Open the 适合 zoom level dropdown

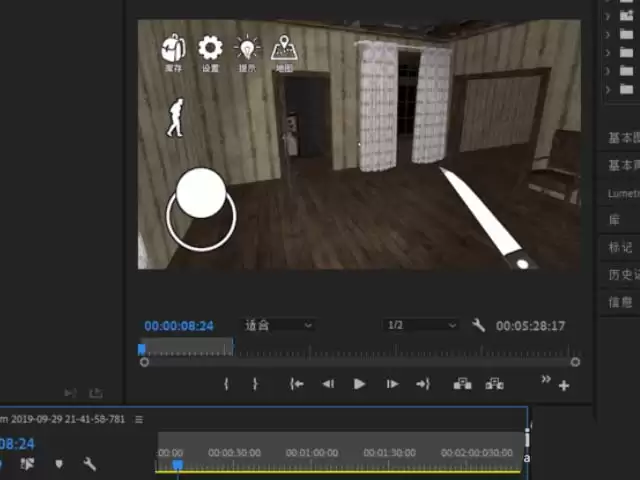278,325
